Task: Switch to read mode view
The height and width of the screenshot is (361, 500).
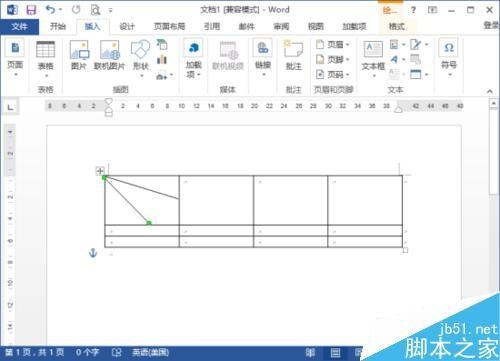Action: (x=310, y=352)
